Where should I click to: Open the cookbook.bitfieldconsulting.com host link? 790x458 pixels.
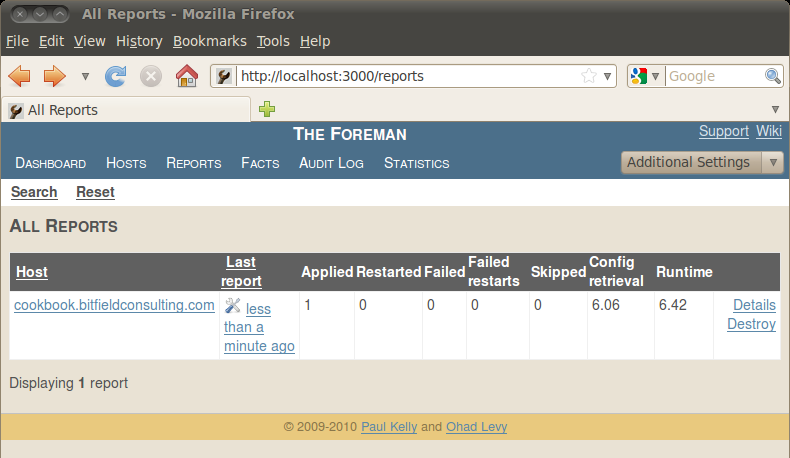coord(114,305)
